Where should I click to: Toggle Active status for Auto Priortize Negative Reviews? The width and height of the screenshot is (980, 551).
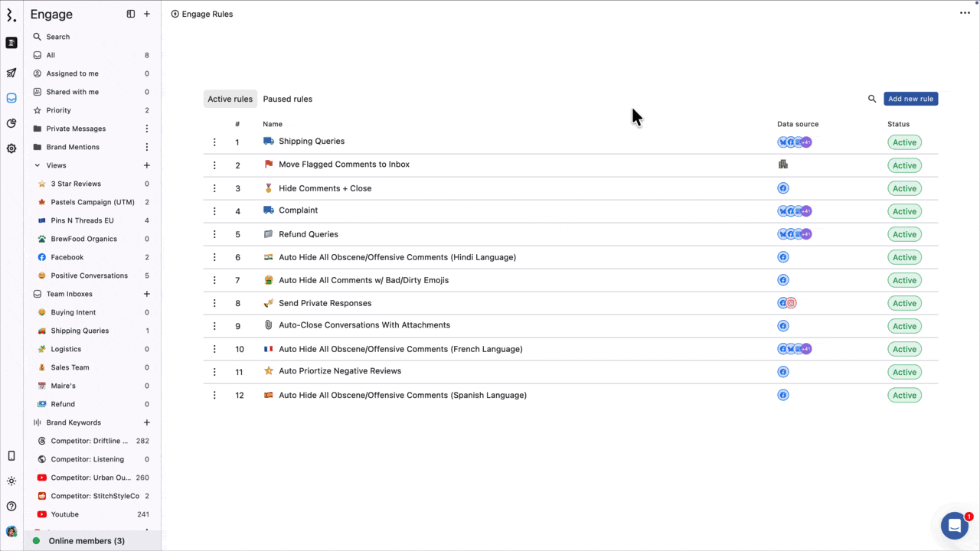(x=904, y=372)
